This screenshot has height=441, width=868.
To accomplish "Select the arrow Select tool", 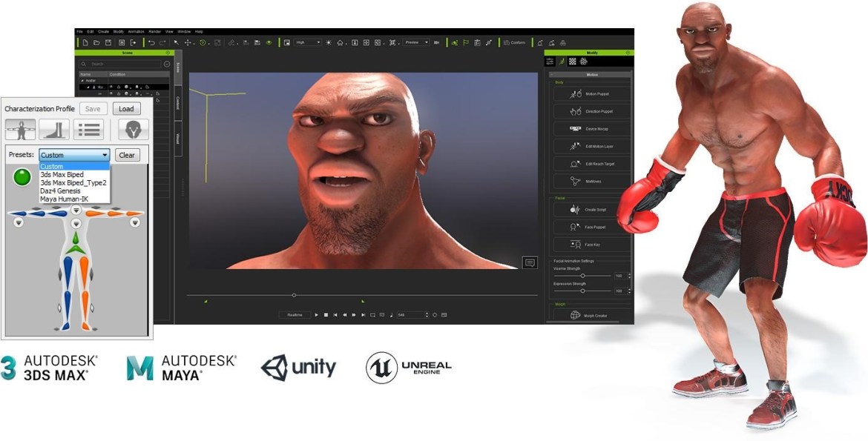I will click(177, 42).
